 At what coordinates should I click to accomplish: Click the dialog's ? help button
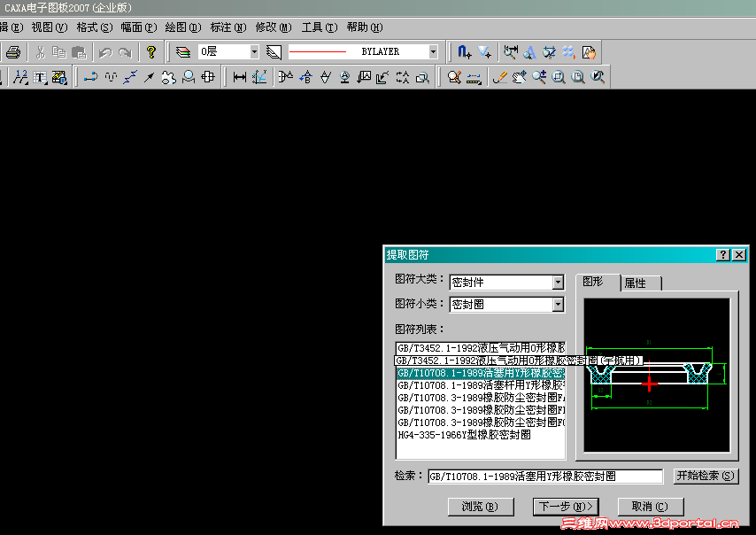tap(722, 255)
